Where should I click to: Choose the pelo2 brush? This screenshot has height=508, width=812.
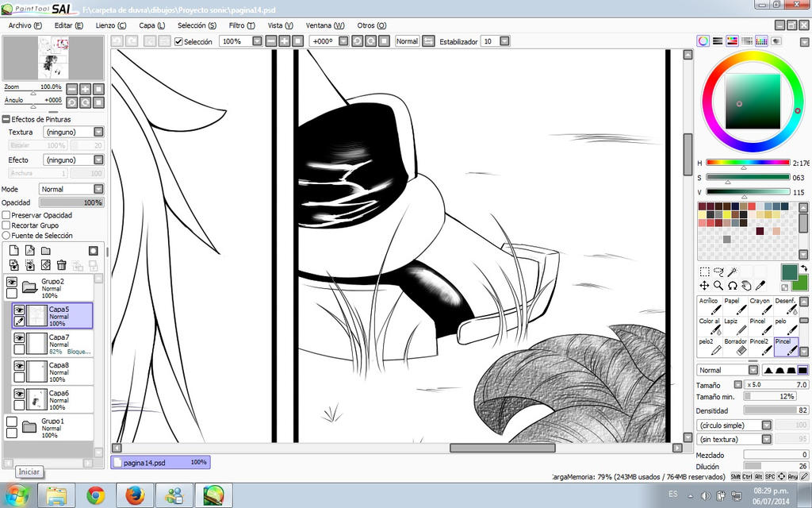709,347
